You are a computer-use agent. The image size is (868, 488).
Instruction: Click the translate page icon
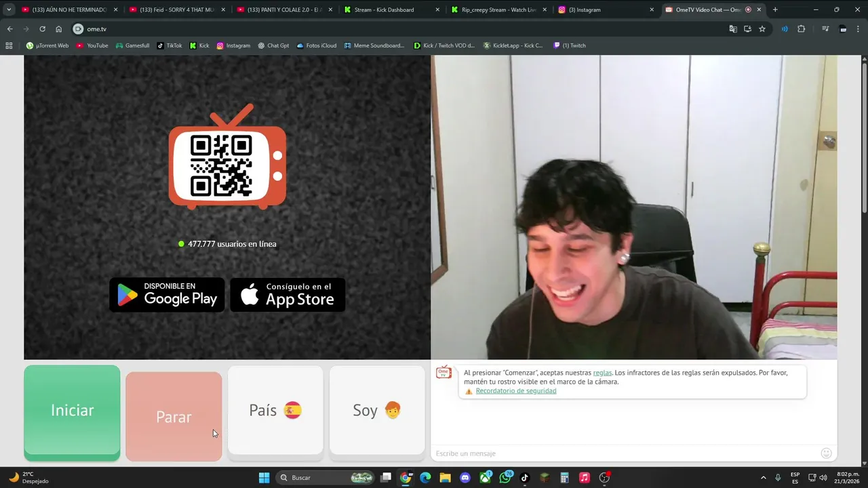pos(733,29)
